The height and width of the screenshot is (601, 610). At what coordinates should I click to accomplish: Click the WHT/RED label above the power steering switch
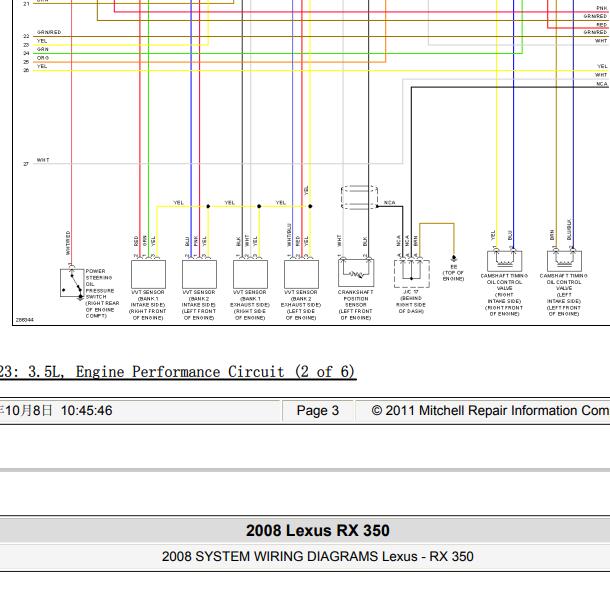tap(68, 243)
